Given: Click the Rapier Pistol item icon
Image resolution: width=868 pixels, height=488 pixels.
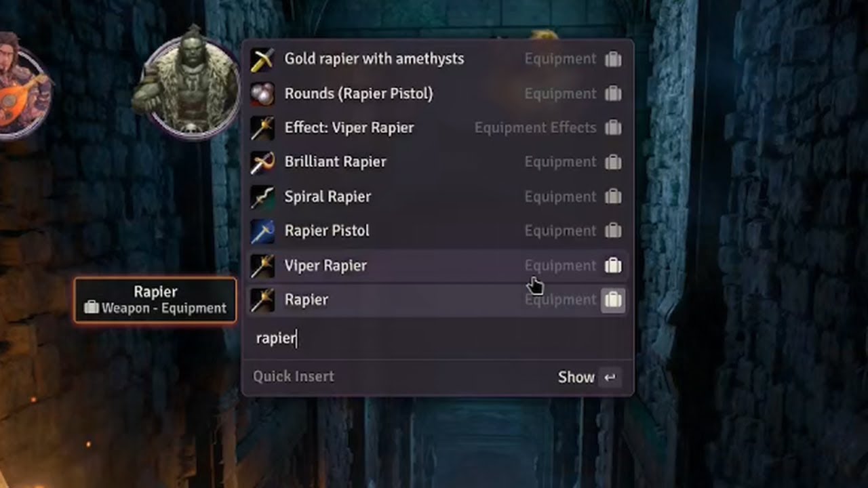Looking at the screenshot, I should click(262, 231).
